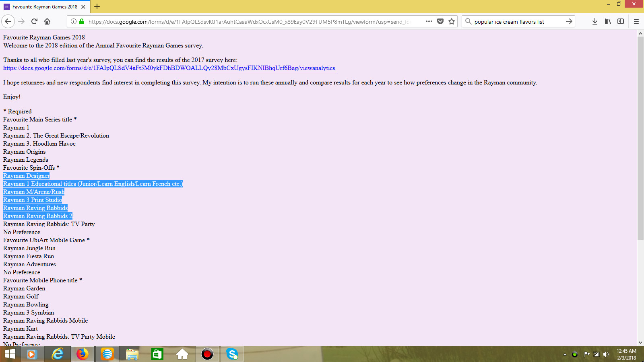The image size is (644, 362).
Task: Open File Explorer from the taskbar
Action: (132, 354)
